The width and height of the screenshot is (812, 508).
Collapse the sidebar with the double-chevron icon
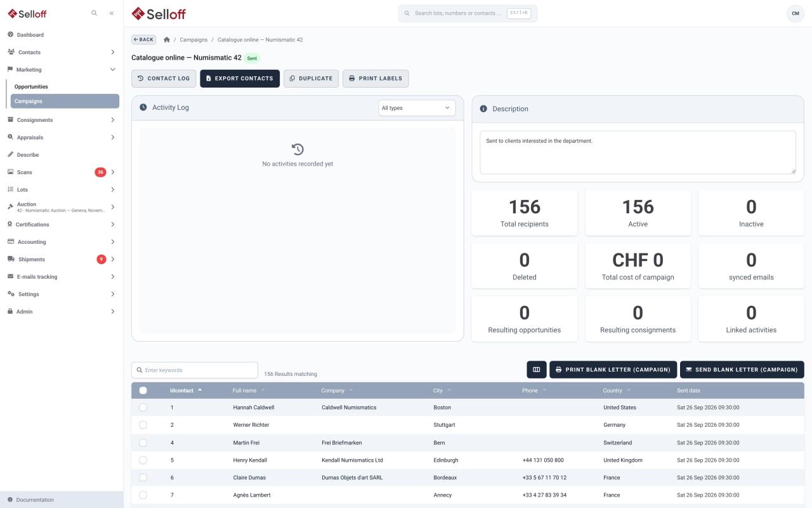click(112, 13)
